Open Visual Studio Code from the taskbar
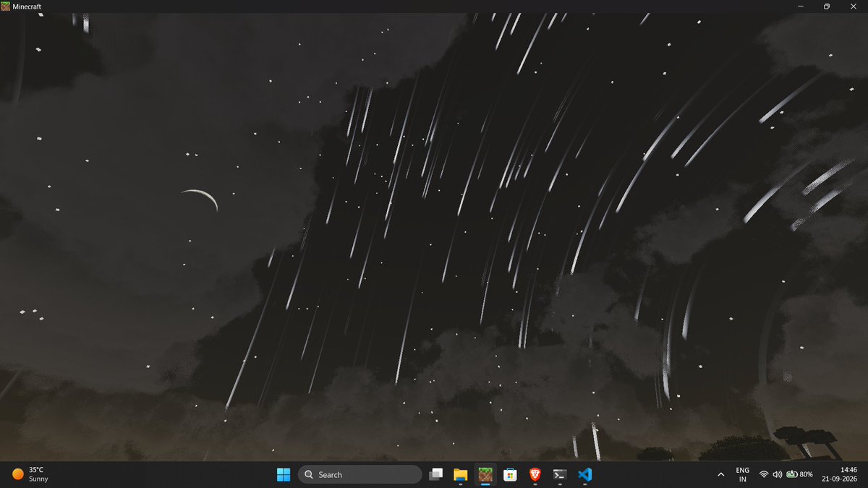The height and width of the screenshot is (488, 868). (x=585, y=474)
